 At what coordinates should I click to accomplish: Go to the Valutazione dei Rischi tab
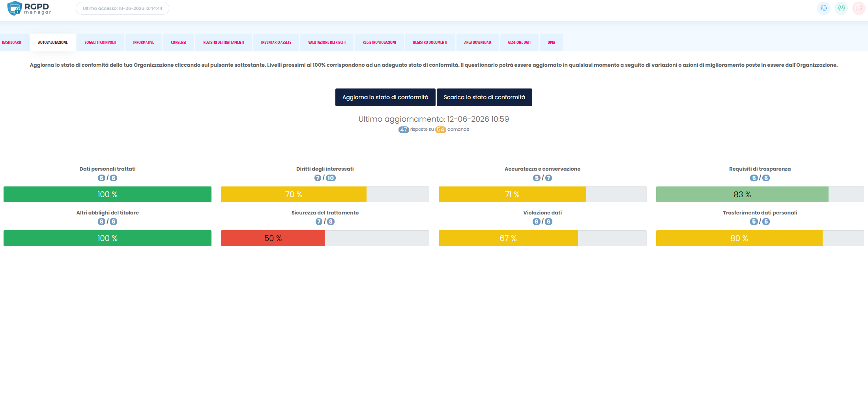tap(327, 42)
